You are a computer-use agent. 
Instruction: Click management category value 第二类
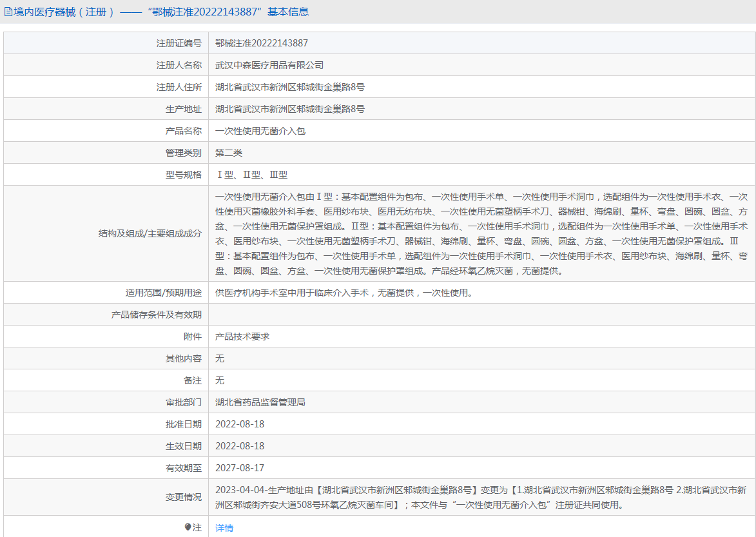229,153
